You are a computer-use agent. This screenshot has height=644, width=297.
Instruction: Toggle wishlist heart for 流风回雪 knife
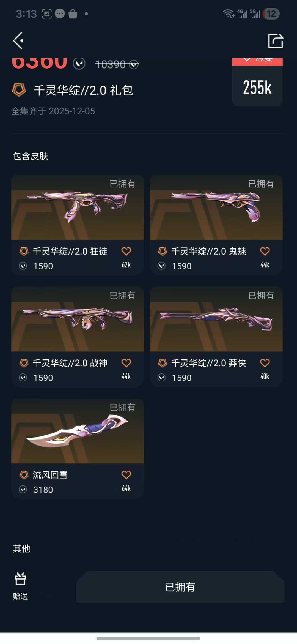coord(126,474)
